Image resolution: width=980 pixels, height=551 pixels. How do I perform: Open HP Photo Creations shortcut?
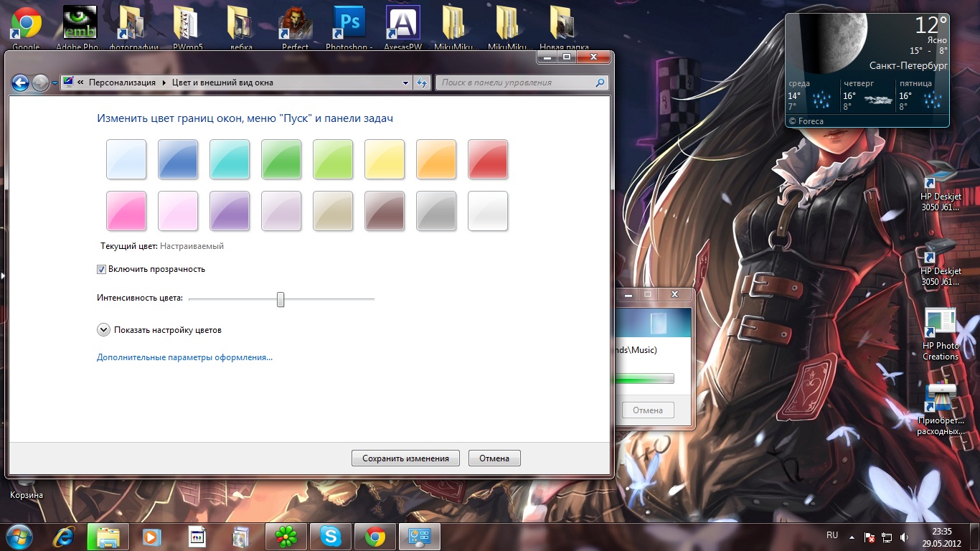[940, 331]
